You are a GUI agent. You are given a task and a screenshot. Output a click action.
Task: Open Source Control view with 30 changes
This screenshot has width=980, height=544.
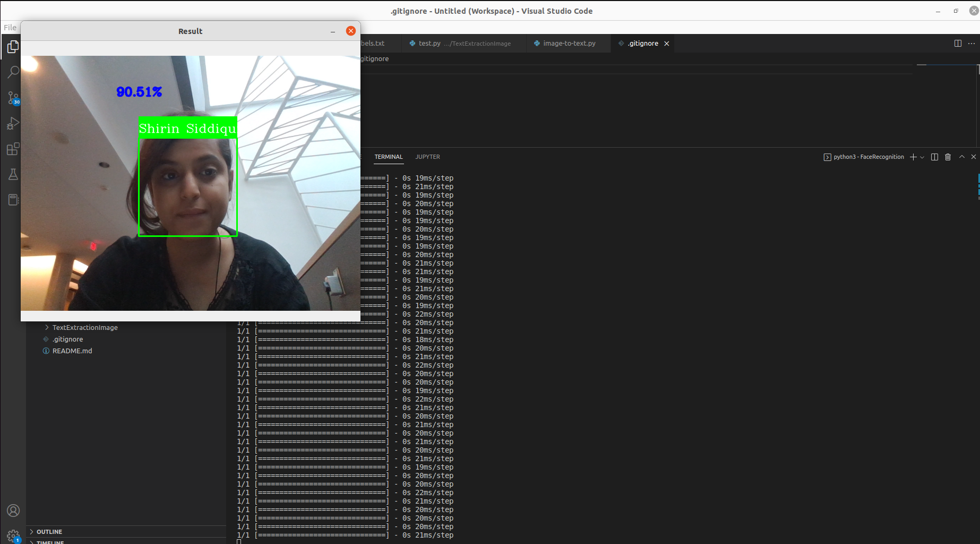13,98
